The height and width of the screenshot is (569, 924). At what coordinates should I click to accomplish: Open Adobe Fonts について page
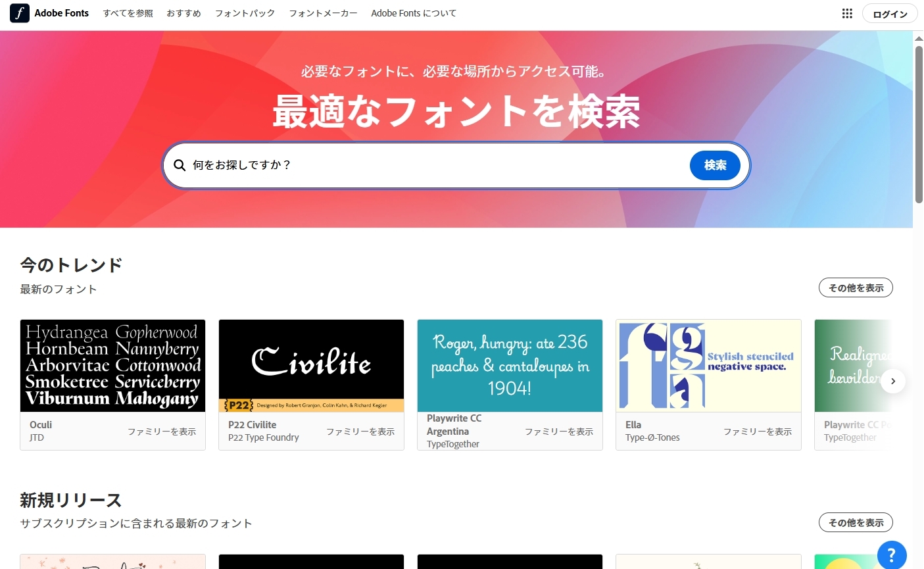(414, 13)
